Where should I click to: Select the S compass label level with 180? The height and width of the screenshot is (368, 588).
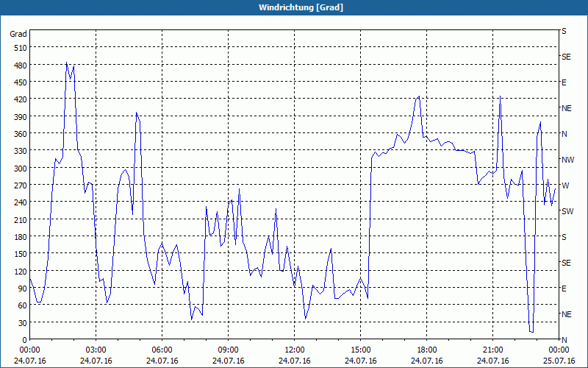(x=564, y=237)
